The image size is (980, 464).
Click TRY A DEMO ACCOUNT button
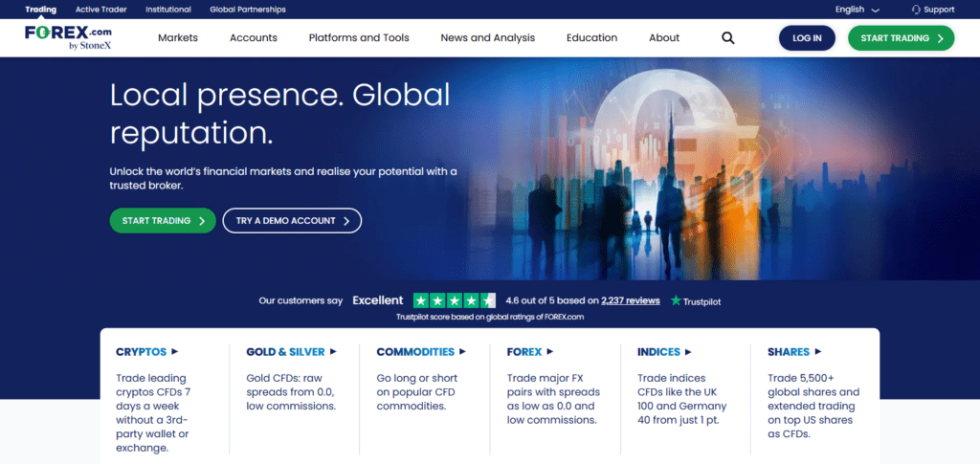pos(292,220)
